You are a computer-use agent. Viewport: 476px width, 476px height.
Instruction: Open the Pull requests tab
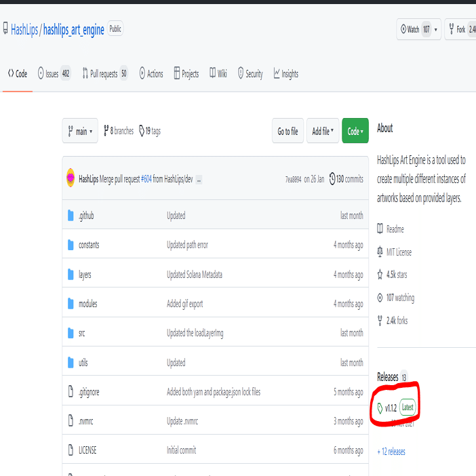tap(105, 73)
